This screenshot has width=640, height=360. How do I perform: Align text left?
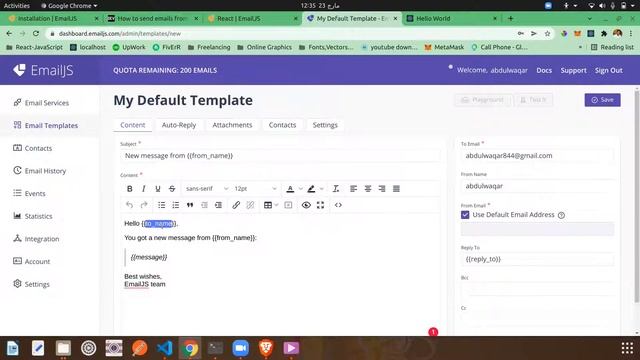(x=353, y=189)
